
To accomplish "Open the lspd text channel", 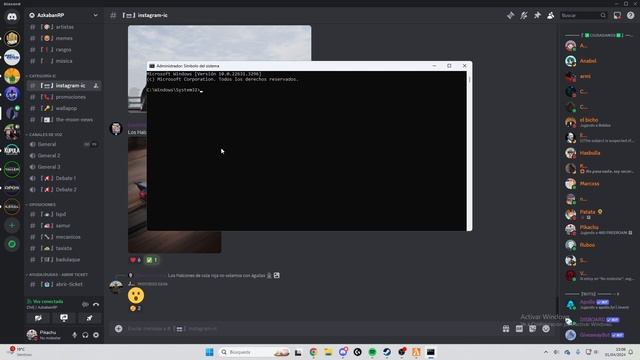I will tap(63, 214).
